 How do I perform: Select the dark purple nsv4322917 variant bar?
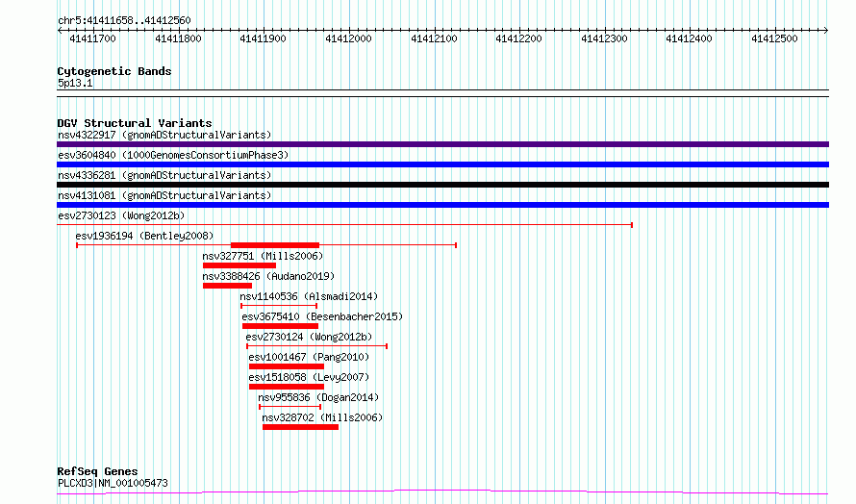point(442,144)
